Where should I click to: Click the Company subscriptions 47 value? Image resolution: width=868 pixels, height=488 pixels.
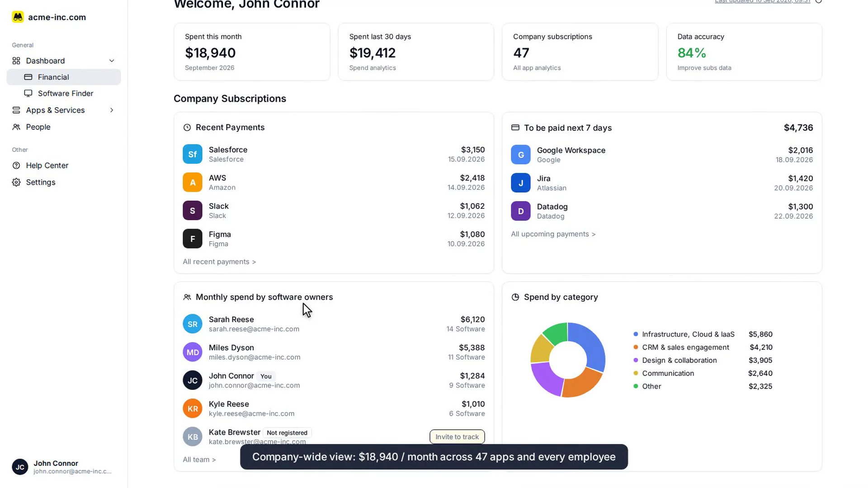pyautogui.click(x=521, y=53)
